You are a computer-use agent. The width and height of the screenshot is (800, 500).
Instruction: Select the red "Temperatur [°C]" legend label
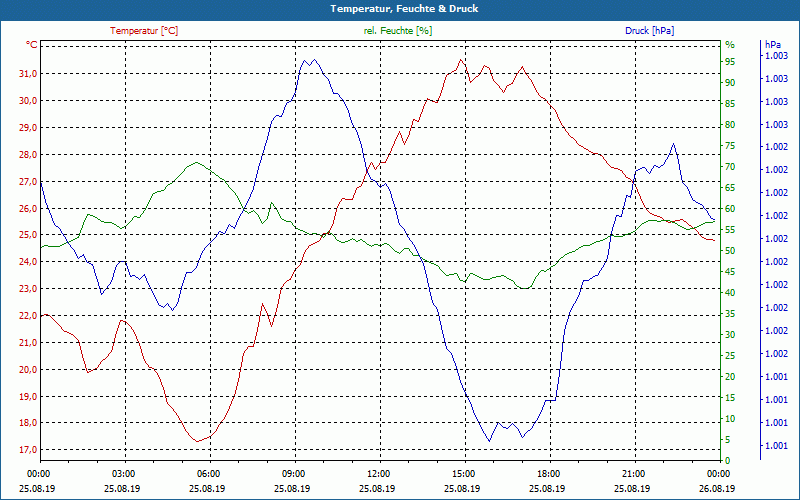point(144,31)
